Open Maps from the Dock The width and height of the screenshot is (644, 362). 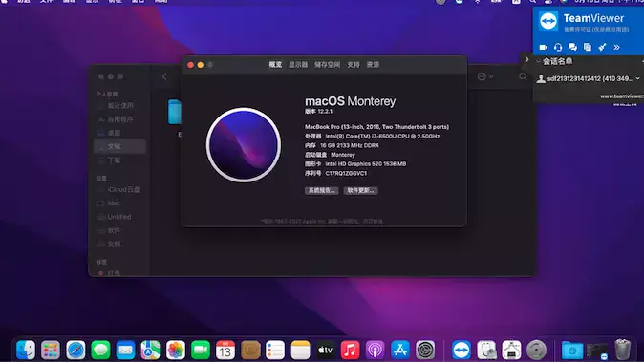tap(150, 351)
